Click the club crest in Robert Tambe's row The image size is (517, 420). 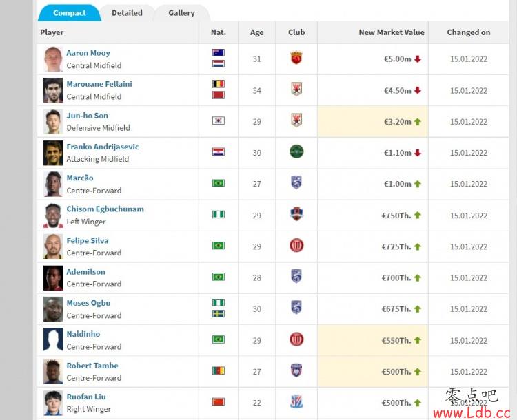[x=296, y=370]
